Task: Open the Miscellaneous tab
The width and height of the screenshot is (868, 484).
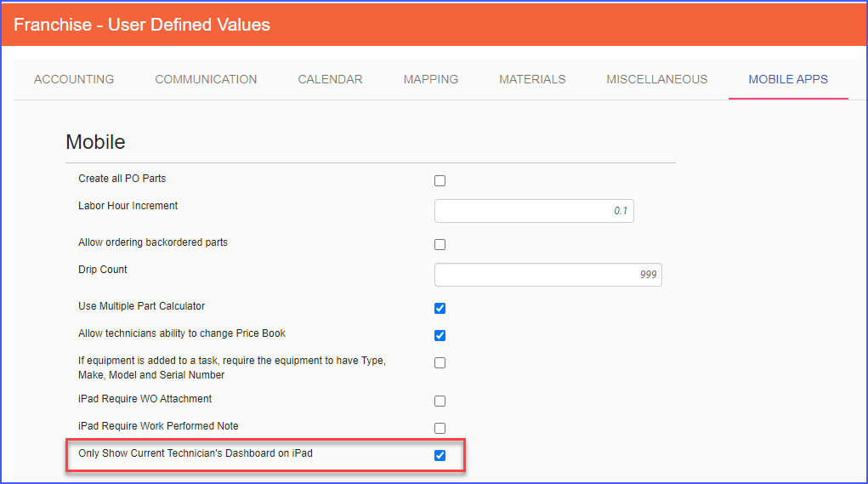Action: coord(657,79)
